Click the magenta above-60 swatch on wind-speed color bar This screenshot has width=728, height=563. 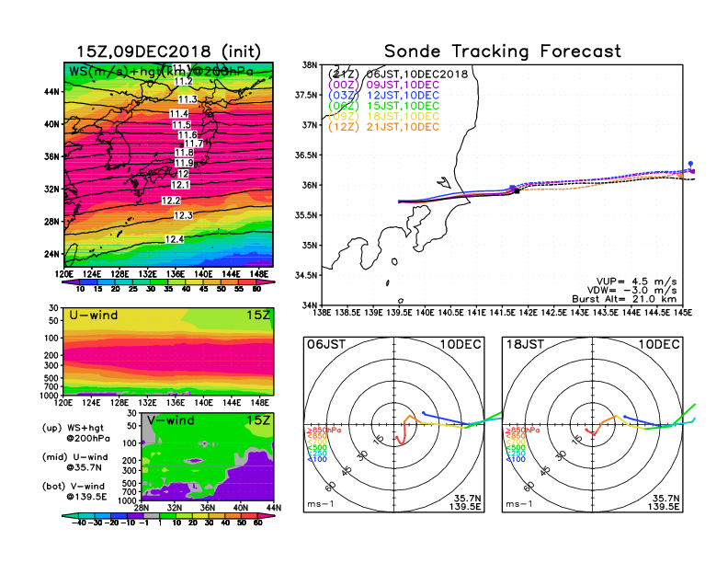(x=265, y=281)
